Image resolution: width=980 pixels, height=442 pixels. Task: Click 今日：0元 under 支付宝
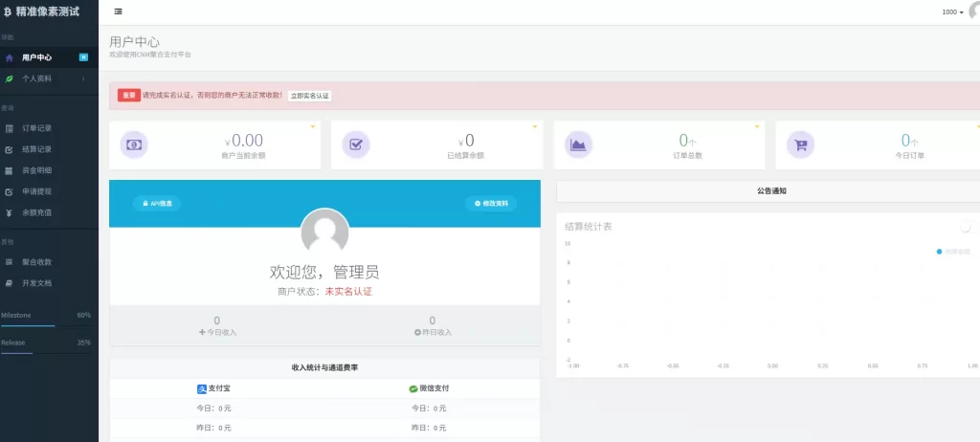213,409
